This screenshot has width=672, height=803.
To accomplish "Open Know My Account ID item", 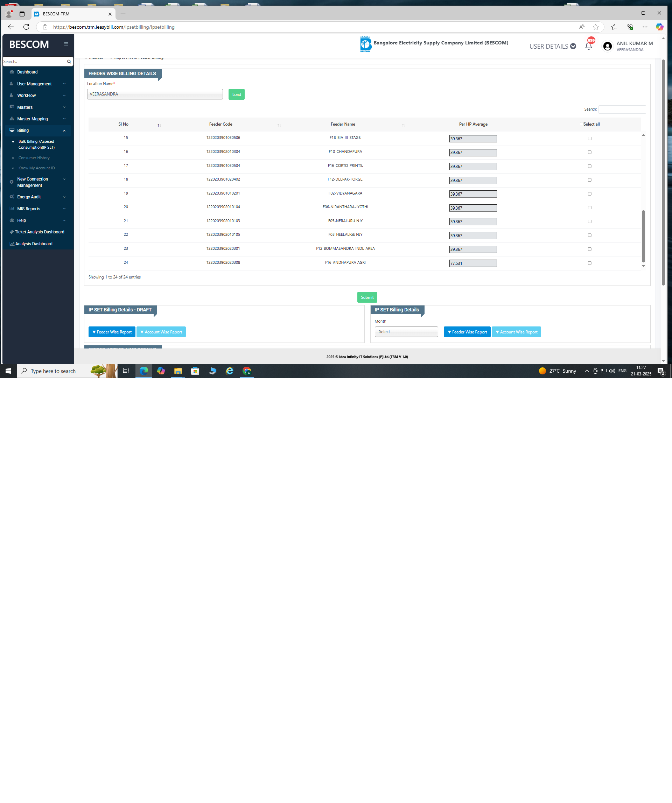I will [x=36, y=168].
